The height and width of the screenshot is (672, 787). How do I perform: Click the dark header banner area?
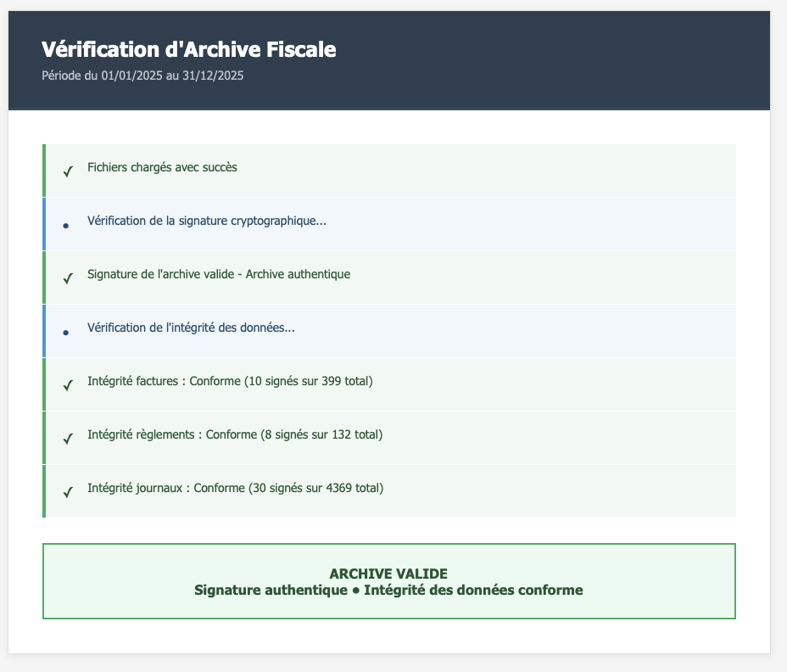coord(551,59)
